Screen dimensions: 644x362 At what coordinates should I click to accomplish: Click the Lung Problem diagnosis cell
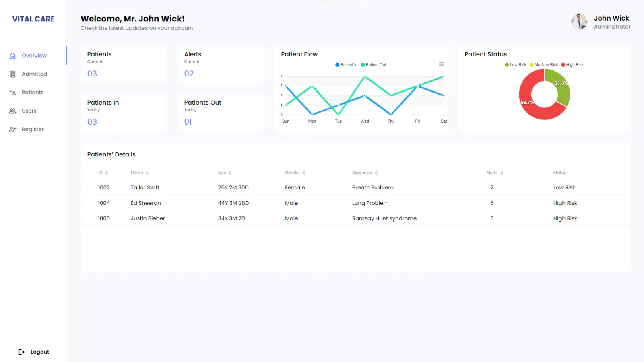[x=370, y=203]
